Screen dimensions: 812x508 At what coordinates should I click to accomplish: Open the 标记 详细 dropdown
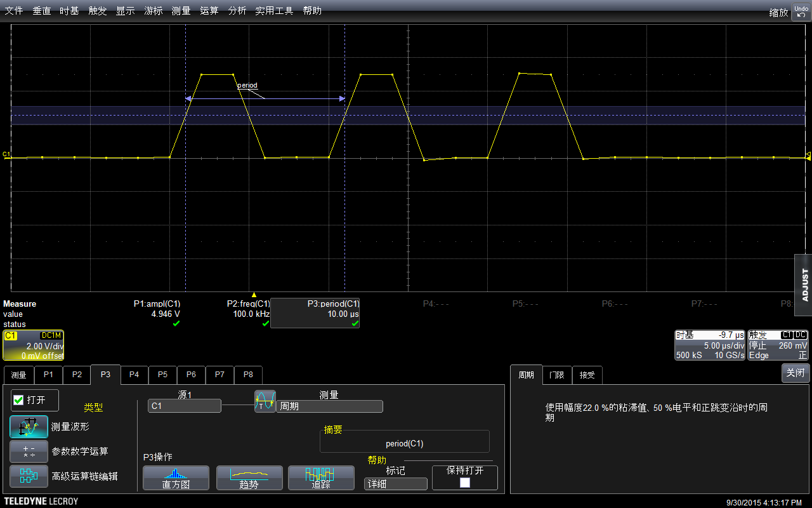(396, 484)
